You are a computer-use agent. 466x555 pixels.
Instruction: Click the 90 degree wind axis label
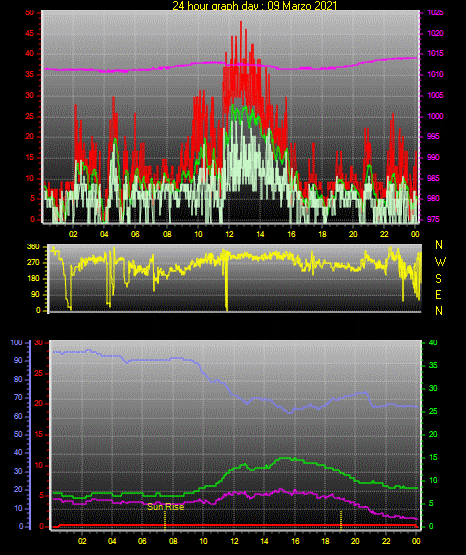36,294
